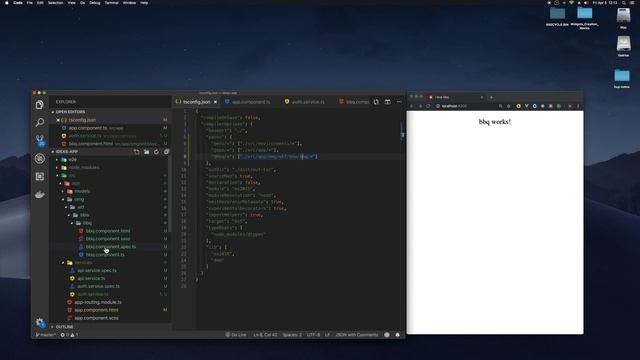Close the tsconfig.json editor tab
The width and height of the screenshot is (640, 360).
[x=216, y=102]
